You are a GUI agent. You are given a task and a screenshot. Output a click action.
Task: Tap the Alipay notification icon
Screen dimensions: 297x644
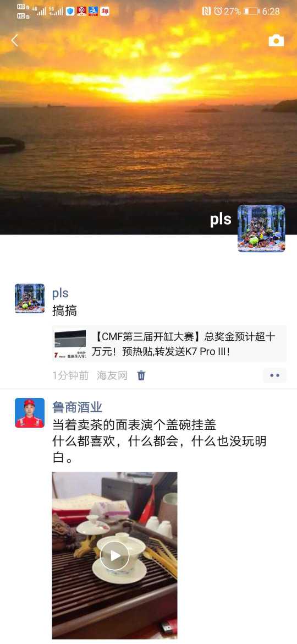pos(93,11)
